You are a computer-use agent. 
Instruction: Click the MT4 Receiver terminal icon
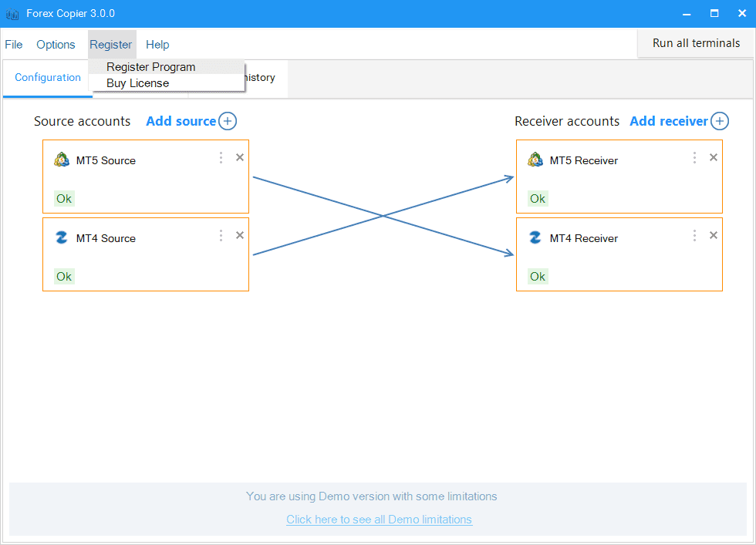tap(535, 237)
